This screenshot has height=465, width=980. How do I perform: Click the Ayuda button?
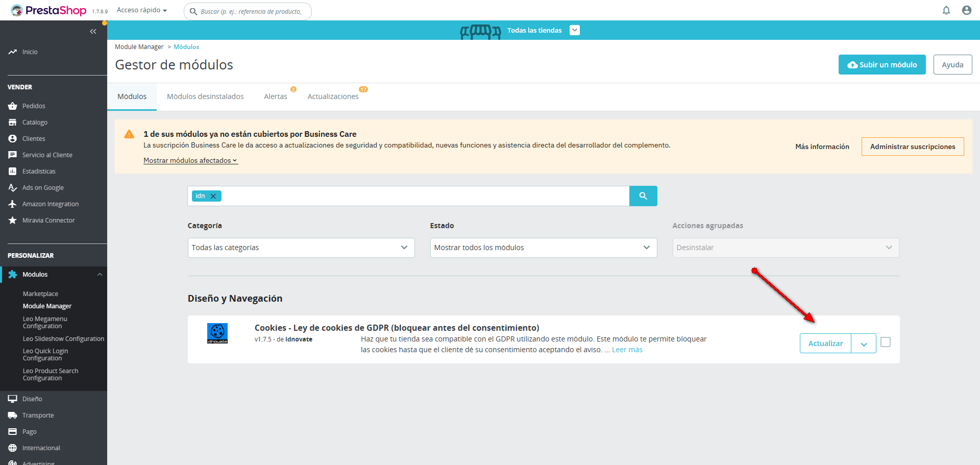coord(952,65)
